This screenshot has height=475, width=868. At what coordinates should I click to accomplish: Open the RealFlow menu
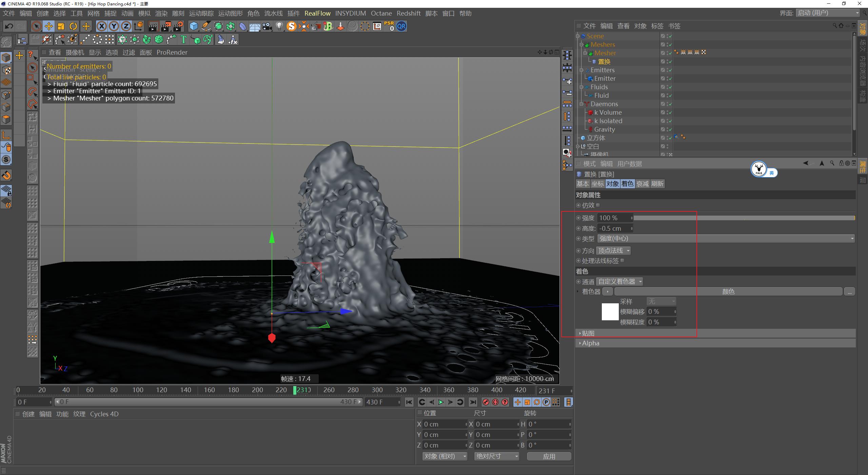point(317,13)
